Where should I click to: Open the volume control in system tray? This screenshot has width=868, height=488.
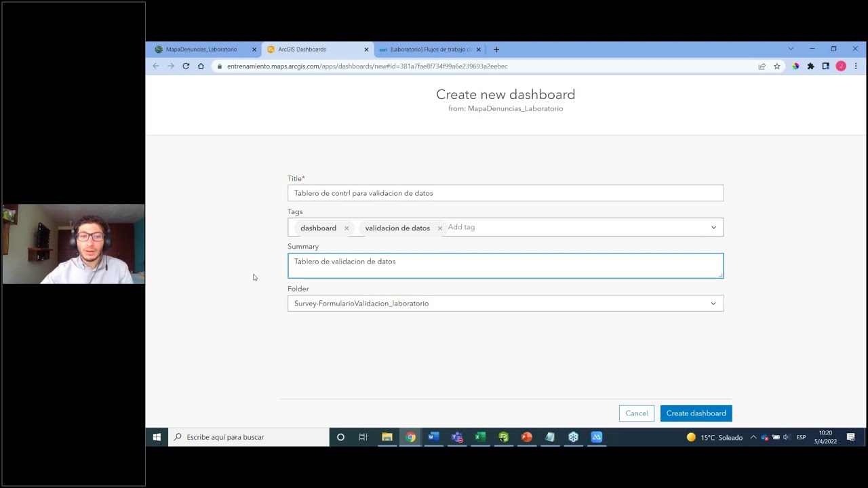787,437
